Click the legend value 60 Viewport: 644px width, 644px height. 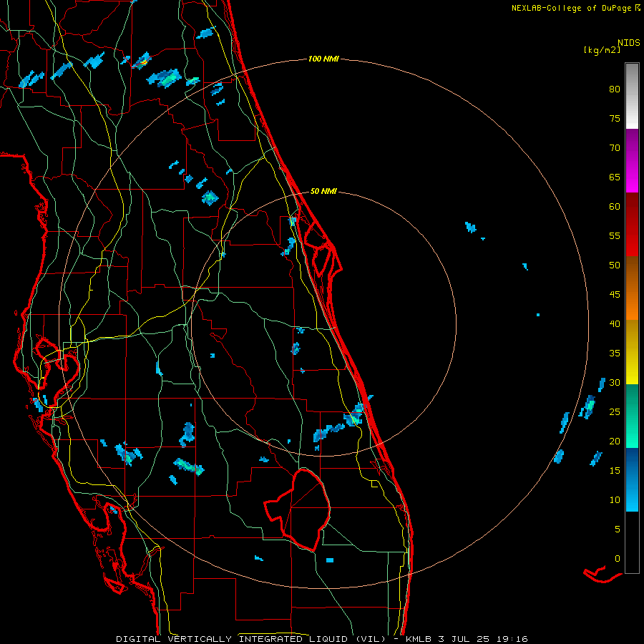tap(615, 207)
